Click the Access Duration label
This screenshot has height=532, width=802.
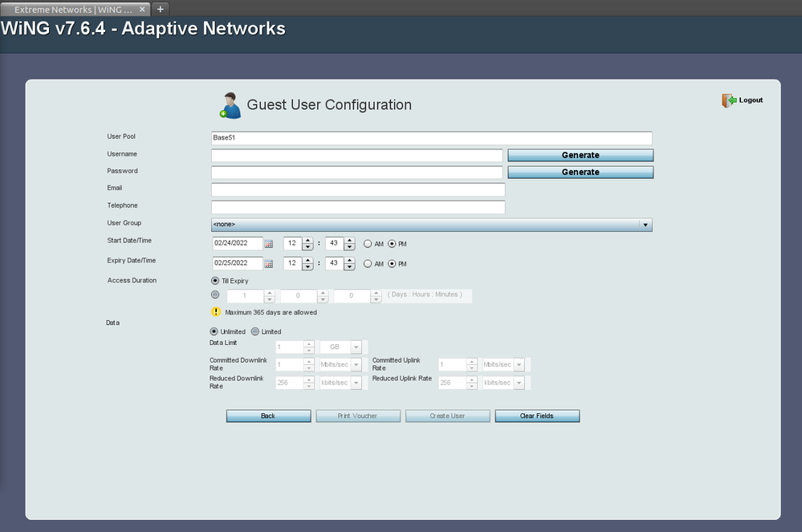[x=132, y=280]
